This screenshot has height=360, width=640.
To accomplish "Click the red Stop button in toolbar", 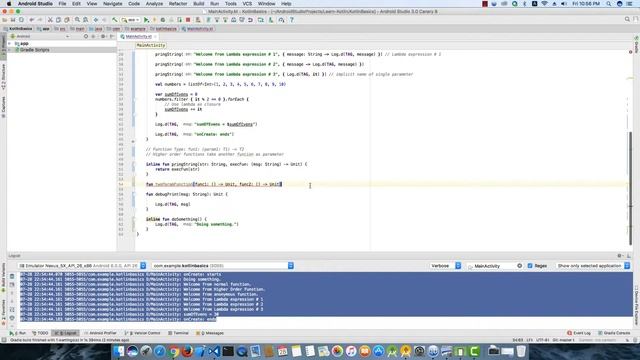I will pos(188,20).
